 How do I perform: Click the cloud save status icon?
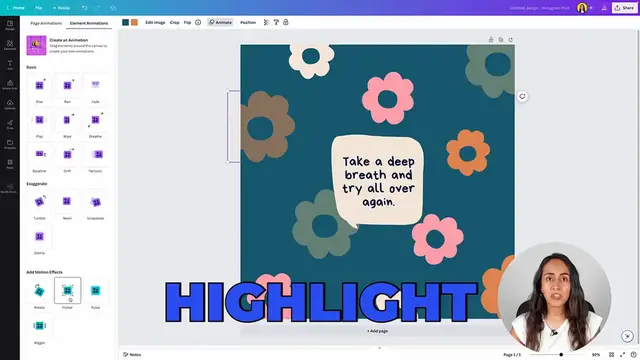click(113, 8)
